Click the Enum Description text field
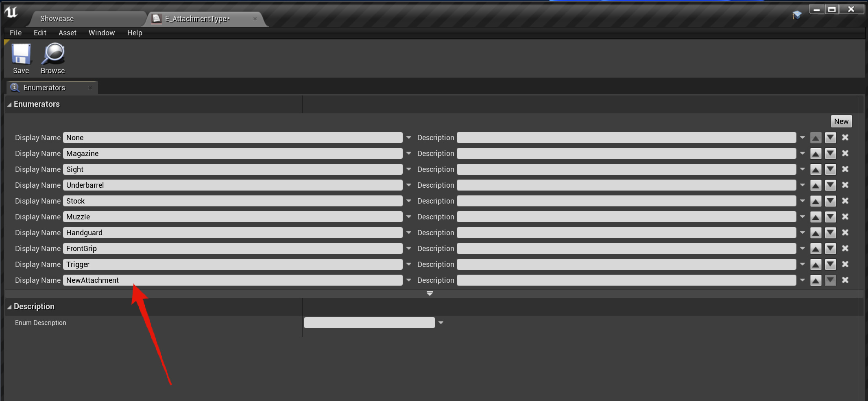The image size is (868, 401). click(x=369, y=323)
